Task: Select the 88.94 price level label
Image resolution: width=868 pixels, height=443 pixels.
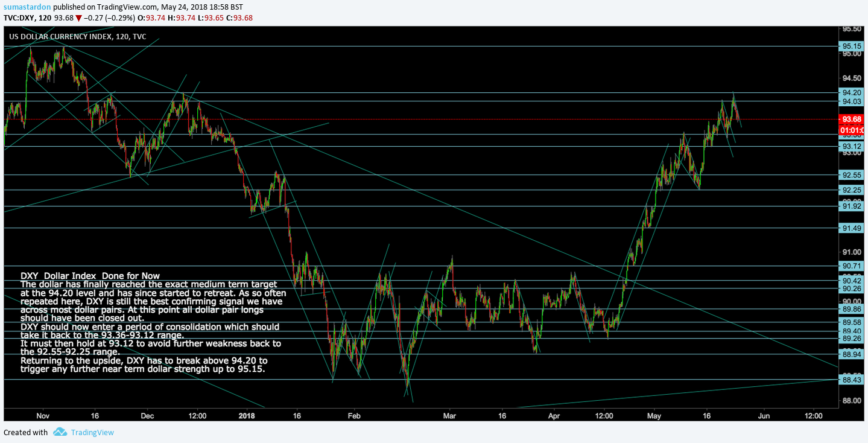Action: coord(852,354)
